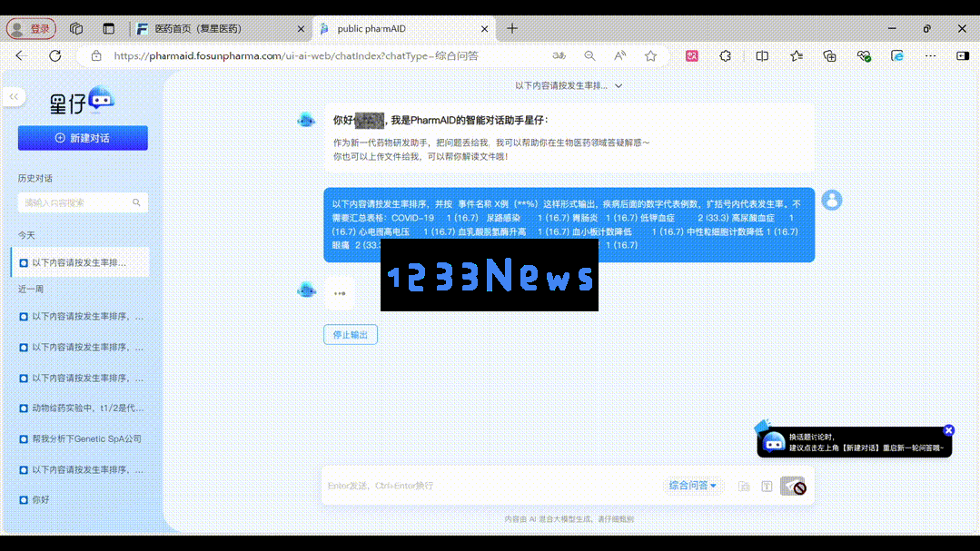
Task: Click the assistant avatar by the greeting
Action: 306,119
